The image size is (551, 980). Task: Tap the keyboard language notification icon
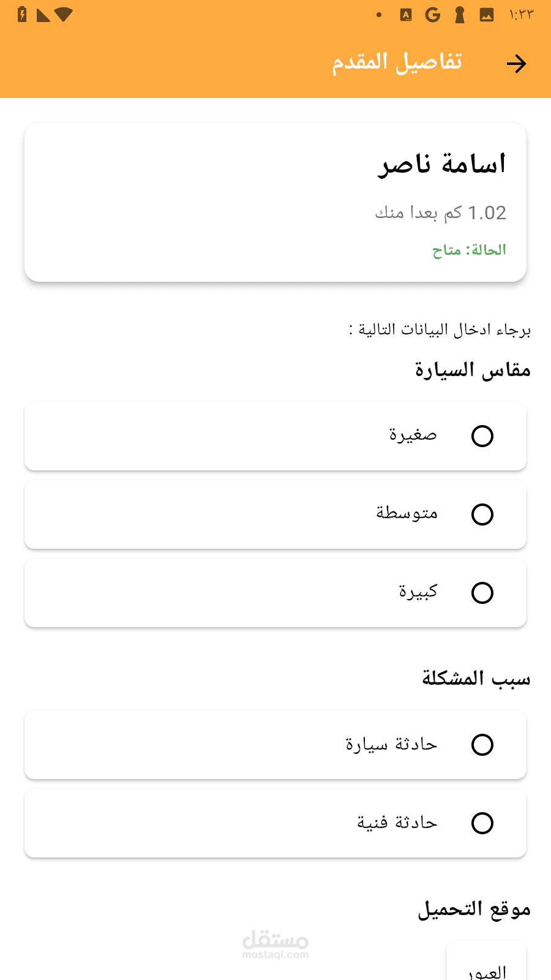pos(406,15)
